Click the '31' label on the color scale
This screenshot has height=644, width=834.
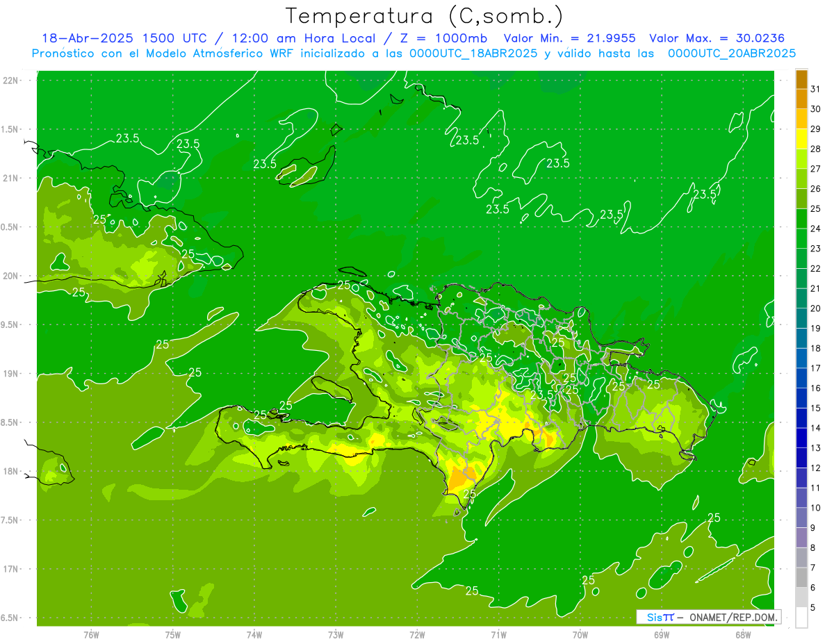point(815,89)
